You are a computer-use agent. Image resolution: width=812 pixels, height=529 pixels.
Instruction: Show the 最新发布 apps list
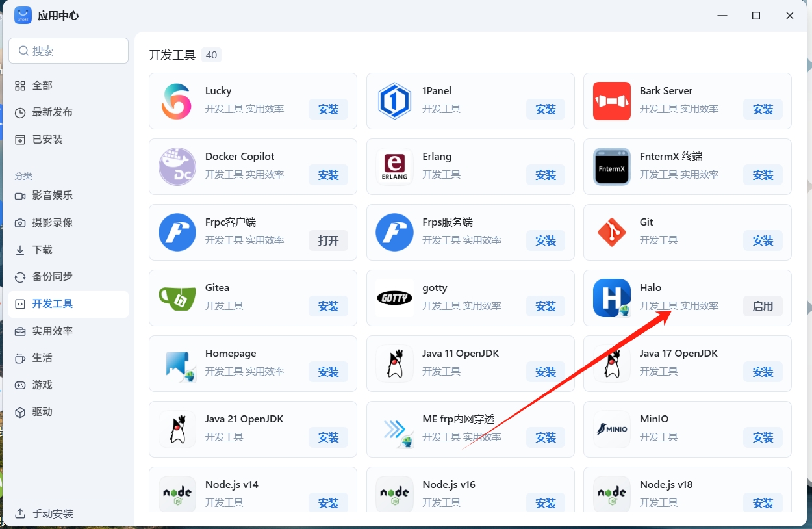coord(52,112)
